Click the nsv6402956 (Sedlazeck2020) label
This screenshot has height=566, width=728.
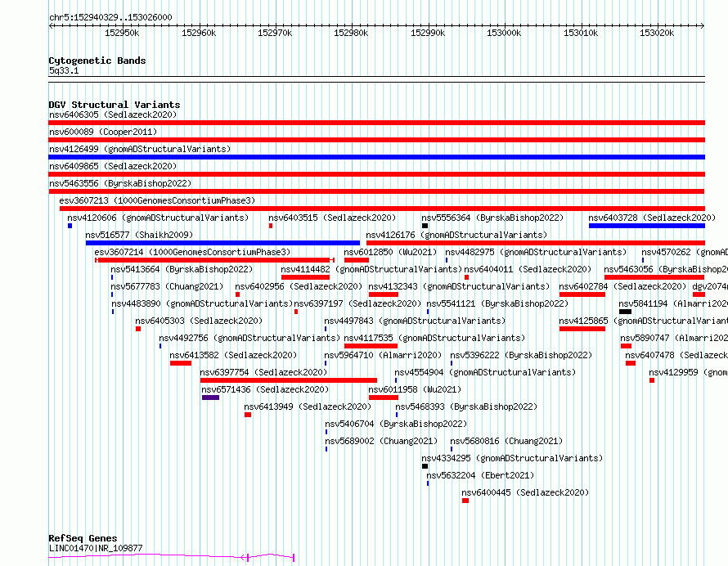pyautogui.click(x=299, y=286)
